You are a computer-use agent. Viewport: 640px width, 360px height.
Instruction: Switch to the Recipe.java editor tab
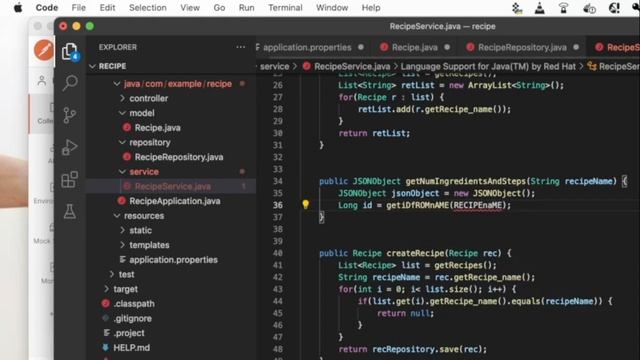[x=415, y=47]
